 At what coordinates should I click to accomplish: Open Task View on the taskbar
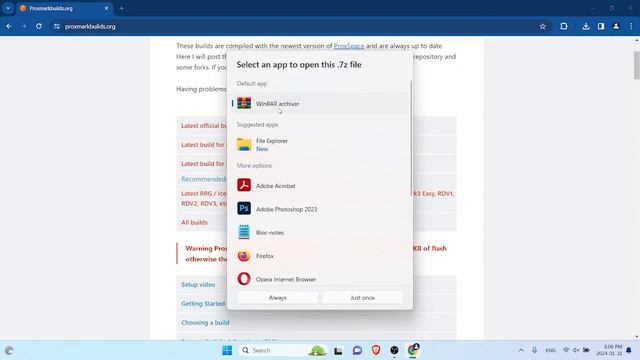click(x=338, y=350)
